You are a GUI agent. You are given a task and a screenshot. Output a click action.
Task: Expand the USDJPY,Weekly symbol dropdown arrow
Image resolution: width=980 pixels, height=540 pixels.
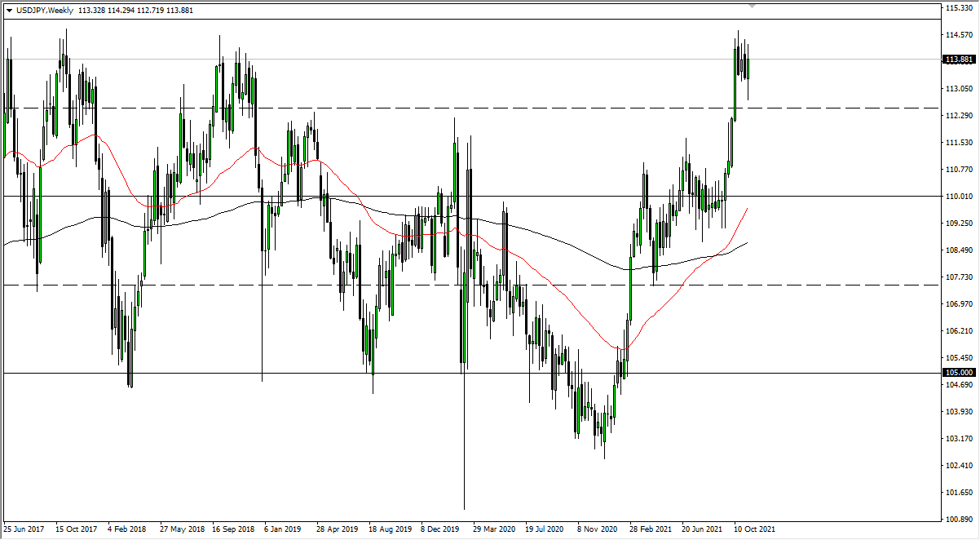tap(10, 11)
